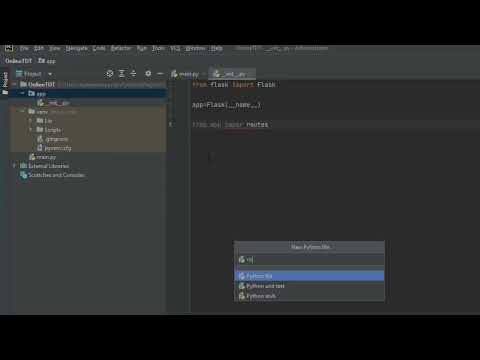Open the Code menu
Screen dimensions: 480x360
point(99,48)
